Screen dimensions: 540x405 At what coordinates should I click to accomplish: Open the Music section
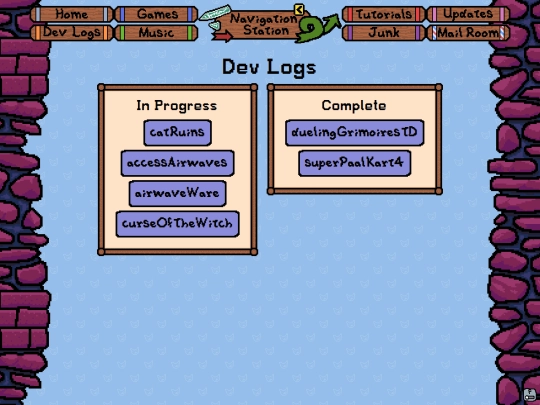[x=156, y=33]
